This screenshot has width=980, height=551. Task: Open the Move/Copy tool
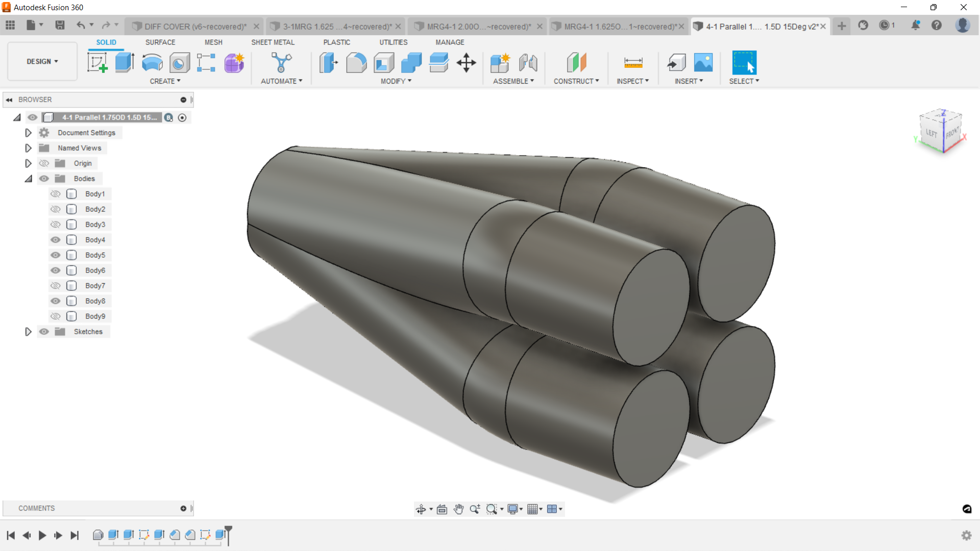point(466,63)
